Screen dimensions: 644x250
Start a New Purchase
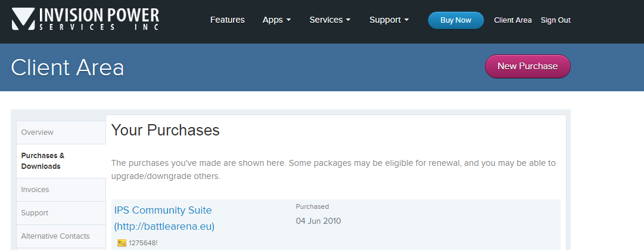coord(527,66)
